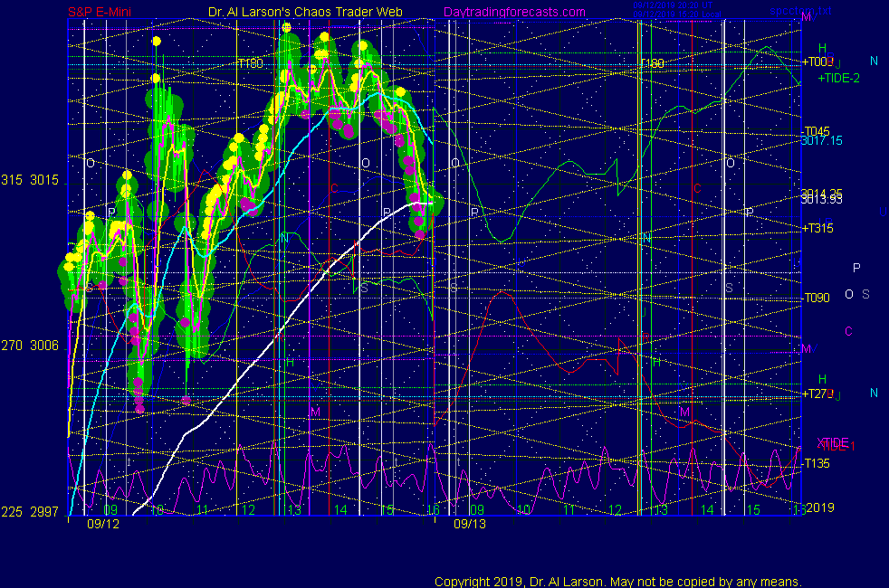Click the cyan price value "3017.15"
889x588 pixels.
821,140
